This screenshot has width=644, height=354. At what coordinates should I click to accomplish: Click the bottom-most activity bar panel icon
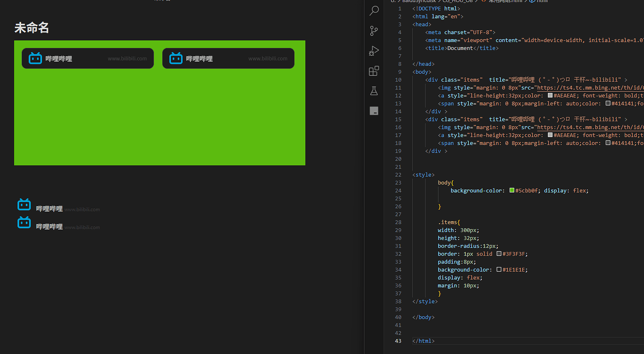click(x=373, y=111)
